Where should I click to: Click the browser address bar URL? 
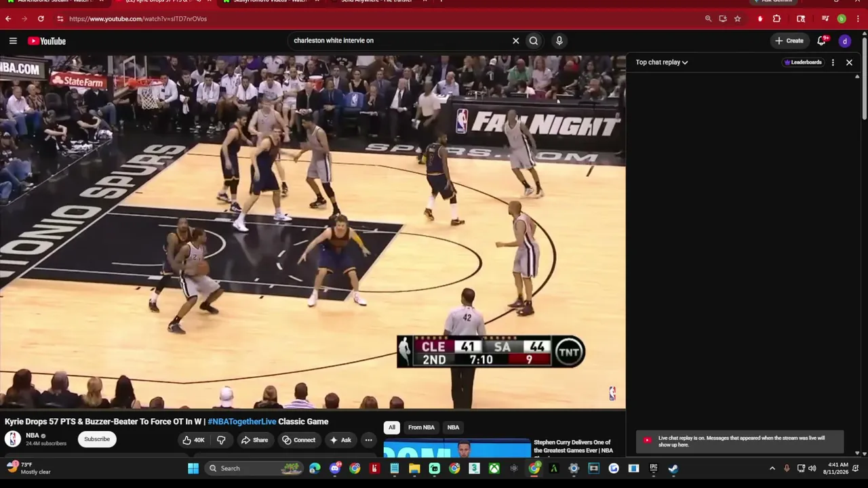click(138, 19)
